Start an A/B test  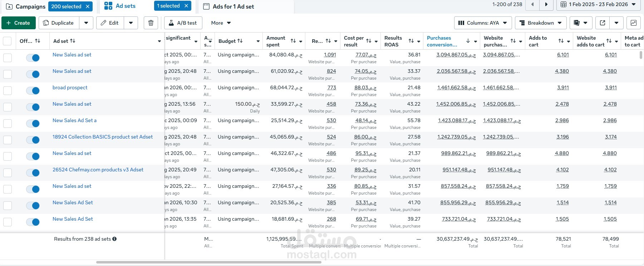click(183, 23)
